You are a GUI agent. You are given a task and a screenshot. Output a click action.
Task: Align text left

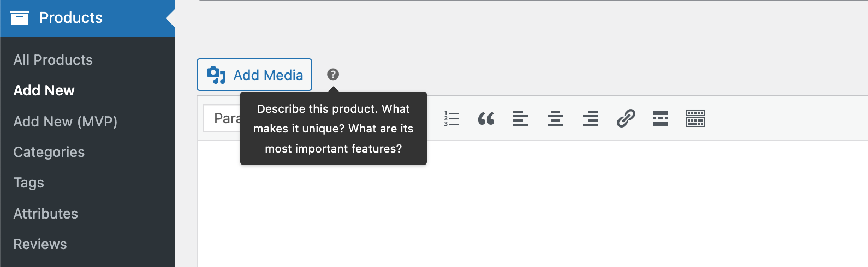(521, 118)
